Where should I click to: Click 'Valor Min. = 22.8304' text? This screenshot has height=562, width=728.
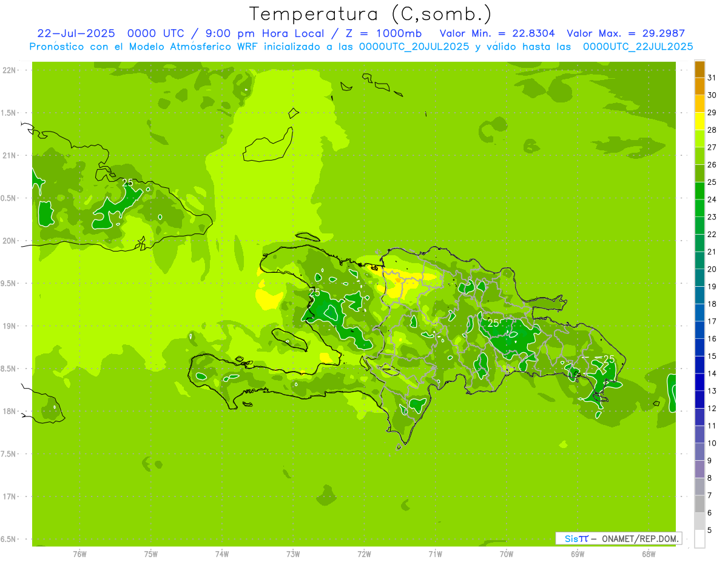(497, 33)
